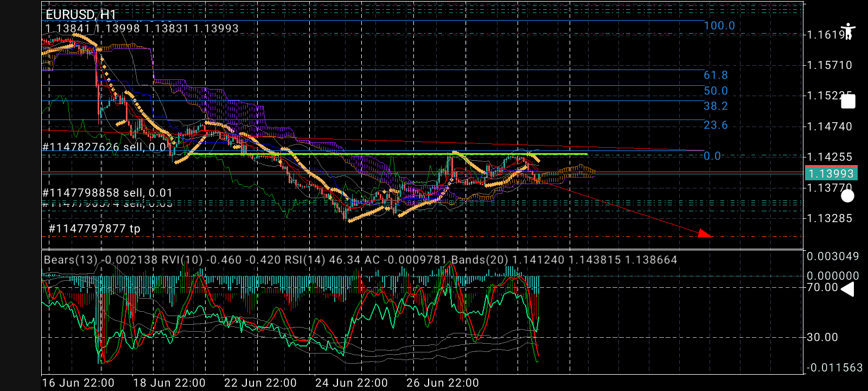
Task: Tap the OHLC values 1.13841 1.13998 line
Action: [142, 28]
